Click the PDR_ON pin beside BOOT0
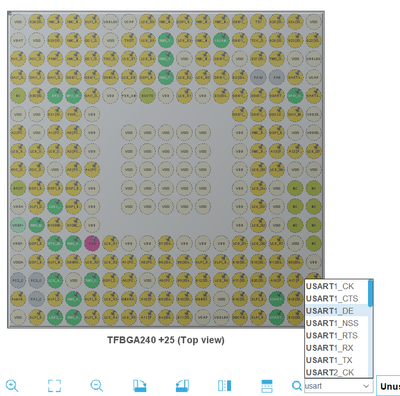 click(x=129, y=96)
